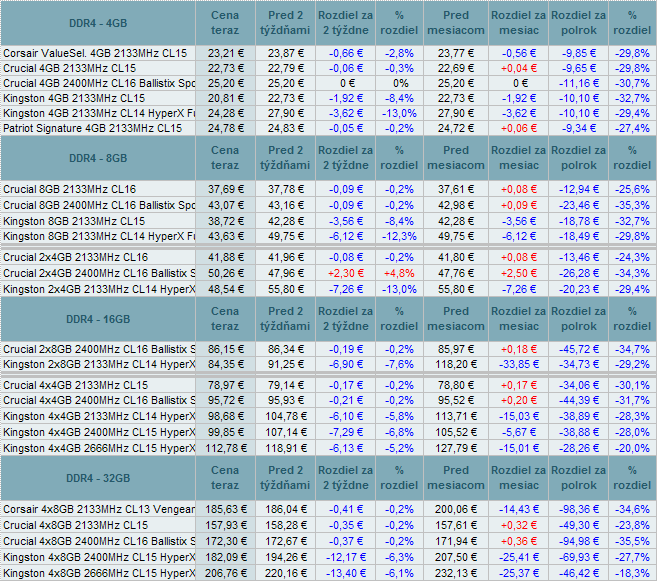The width and height of the screenshot is (657, 581).
Task: Select "Crucial 4GB 2133MHz CL15" product name
Action: pos(70,68)
